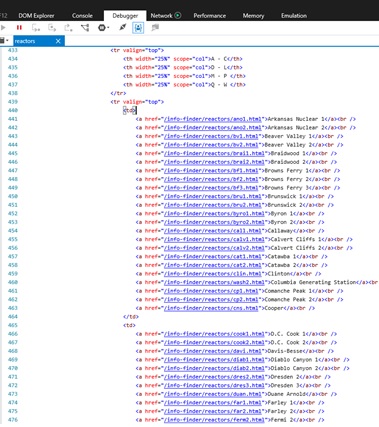Click the Step out toolbar icon

tap(68, 28)
